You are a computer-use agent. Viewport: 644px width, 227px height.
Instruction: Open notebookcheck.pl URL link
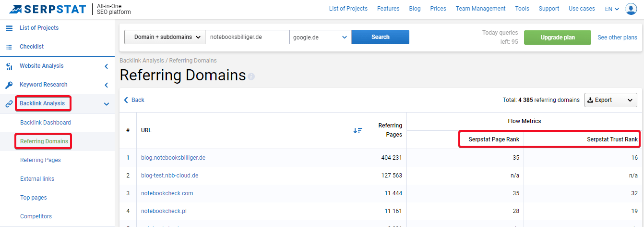coord(164,211)
